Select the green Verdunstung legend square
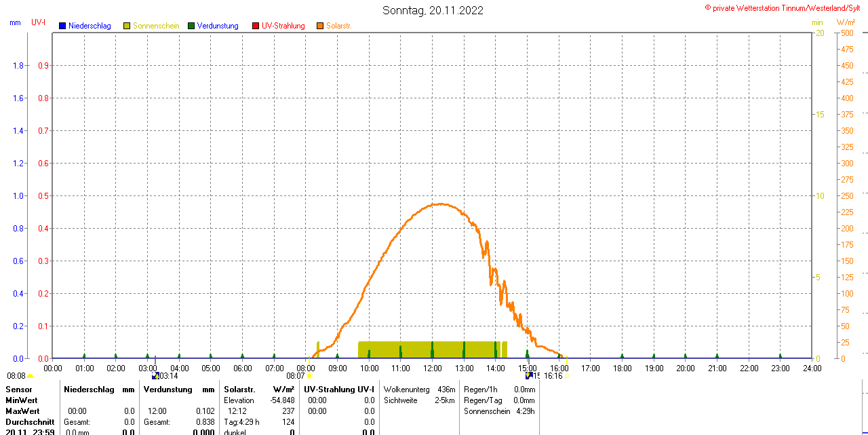The height and width of the screenshot is (435, 868). click(x=191, y=26)
